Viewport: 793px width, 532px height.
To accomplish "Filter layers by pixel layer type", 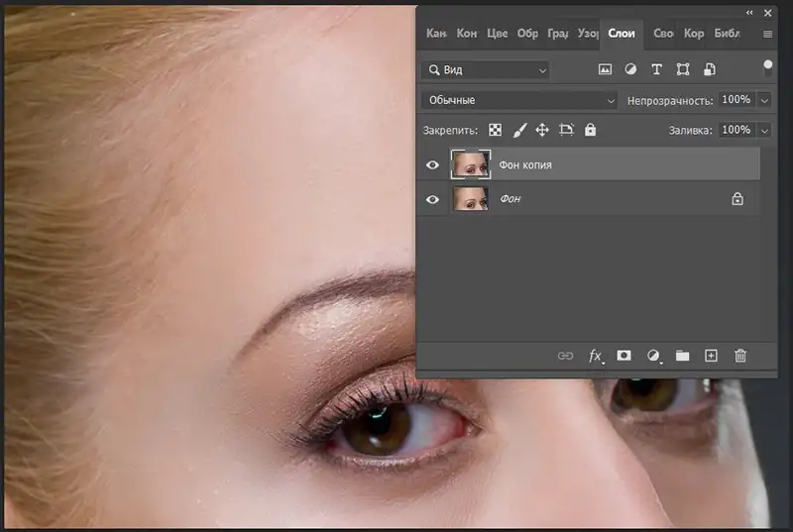I will (605, 69).
